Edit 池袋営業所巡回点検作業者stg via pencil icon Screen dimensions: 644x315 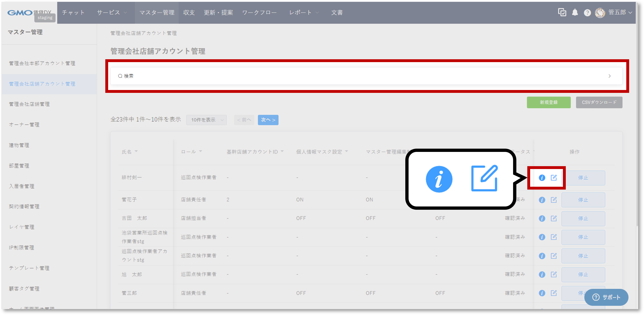click(554, 237)
